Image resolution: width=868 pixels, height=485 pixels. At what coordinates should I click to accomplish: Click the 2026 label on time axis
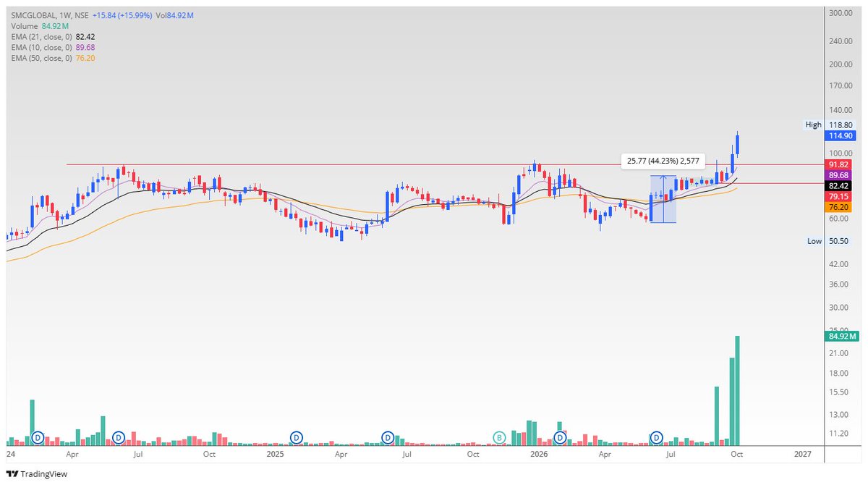tap(537, 455)
